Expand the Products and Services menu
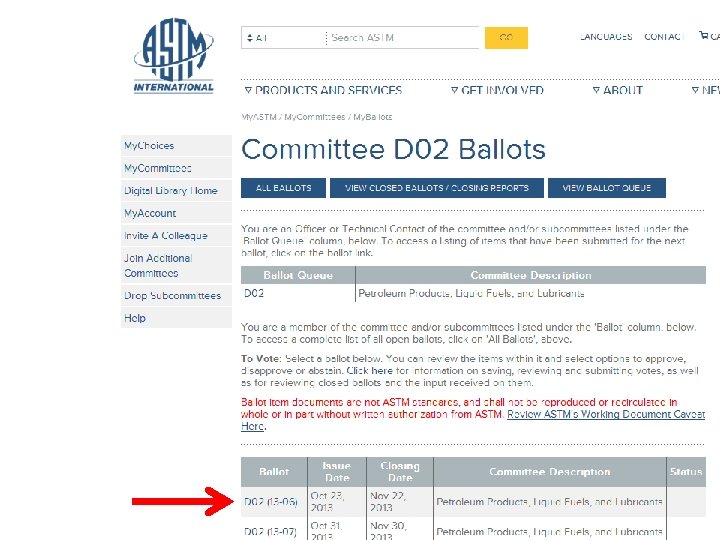Viewport: 720px width, 540px height. [323, 90]
